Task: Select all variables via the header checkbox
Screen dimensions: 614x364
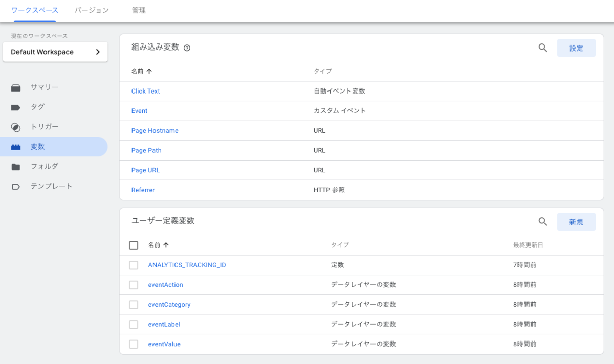Action: (134, 245)
